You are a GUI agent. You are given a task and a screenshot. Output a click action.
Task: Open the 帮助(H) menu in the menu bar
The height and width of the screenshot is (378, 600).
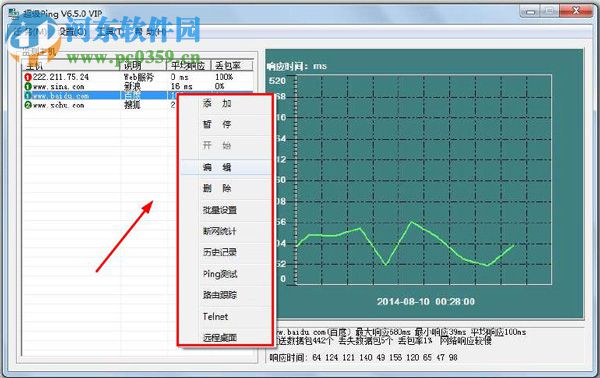click(150, 32)
